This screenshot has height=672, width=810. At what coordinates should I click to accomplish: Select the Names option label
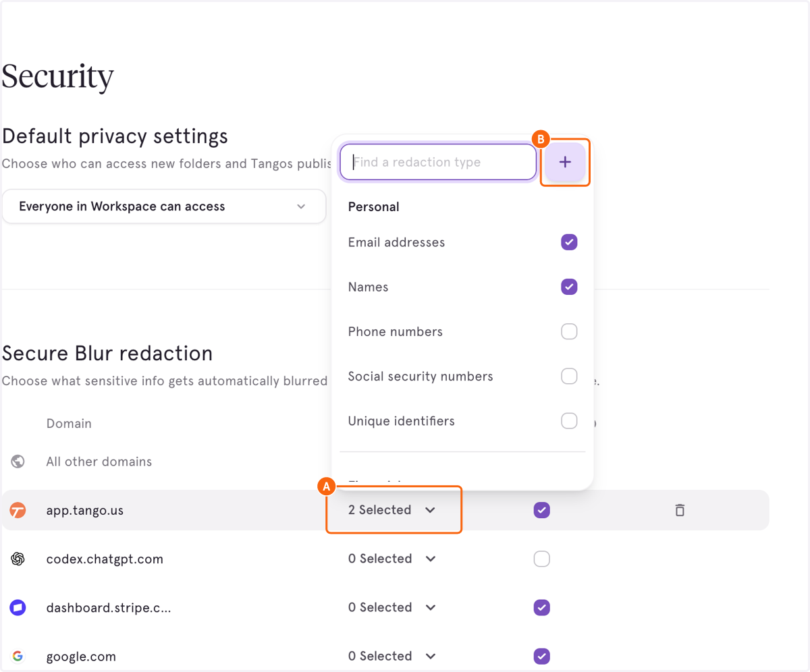coord(368,287)
